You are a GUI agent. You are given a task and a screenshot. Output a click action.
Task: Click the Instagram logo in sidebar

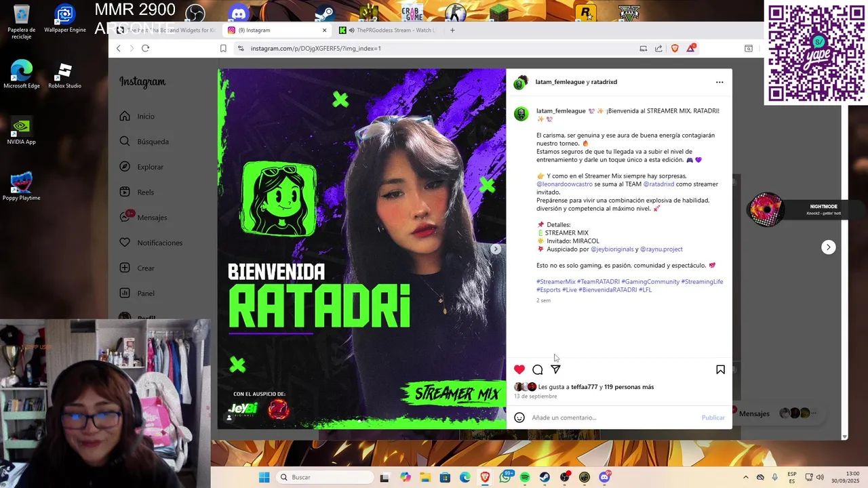[142, 82]
